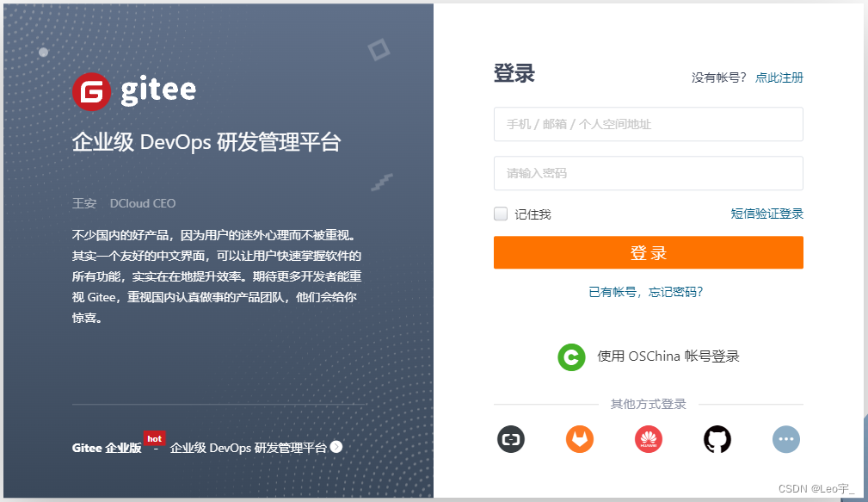This screenshot has width=868, height=502.
Task: Expand more login methods via the ellipsis circle
Action: 786,439
